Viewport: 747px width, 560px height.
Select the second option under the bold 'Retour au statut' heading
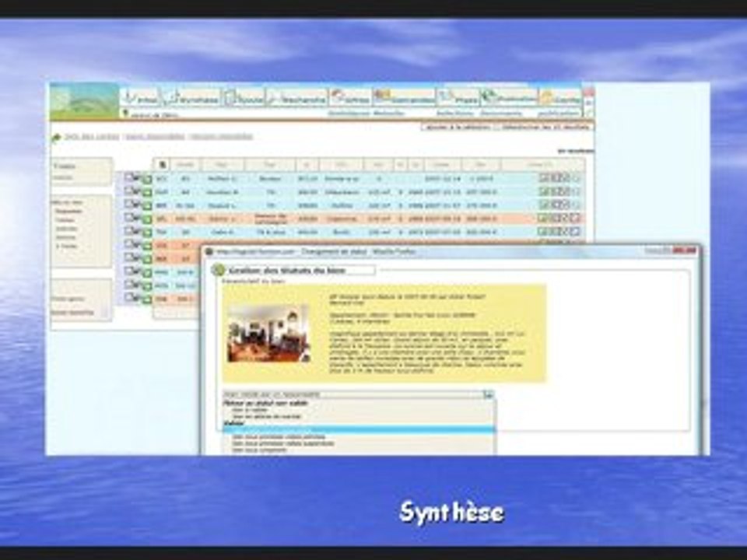[267, 417]
